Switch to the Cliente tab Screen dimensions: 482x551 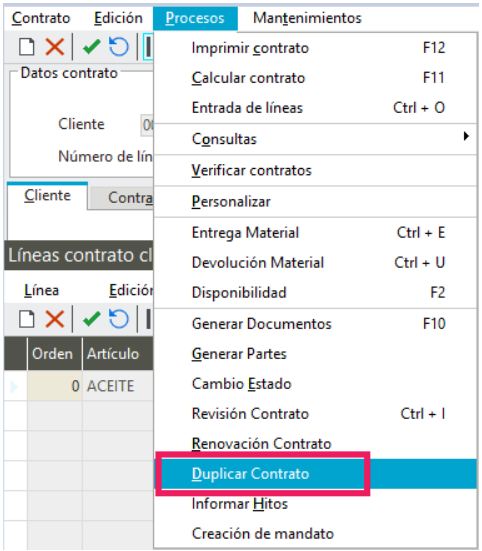tap(47, 196)
